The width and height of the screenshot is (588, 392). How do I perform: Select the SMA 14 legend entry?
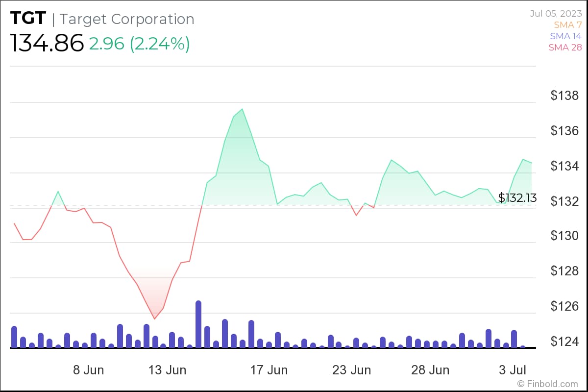click(x=565, y=36)
